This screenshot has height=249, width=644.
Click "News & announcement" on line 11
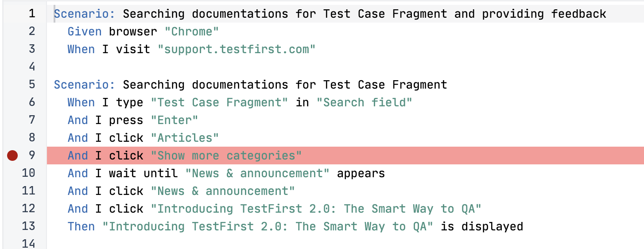pos(223,191)
